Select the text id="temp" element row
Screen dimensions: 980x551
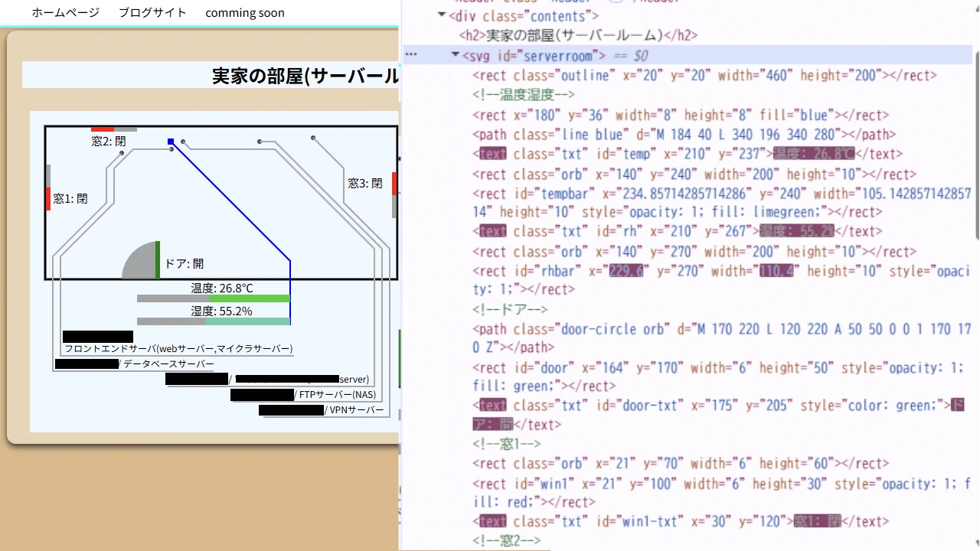(x=688, y=154)
